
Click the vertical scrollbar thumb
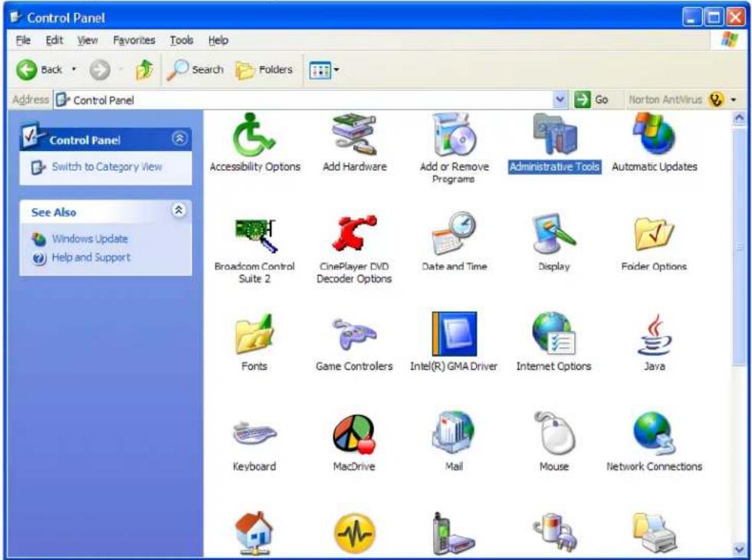(739, 245)
